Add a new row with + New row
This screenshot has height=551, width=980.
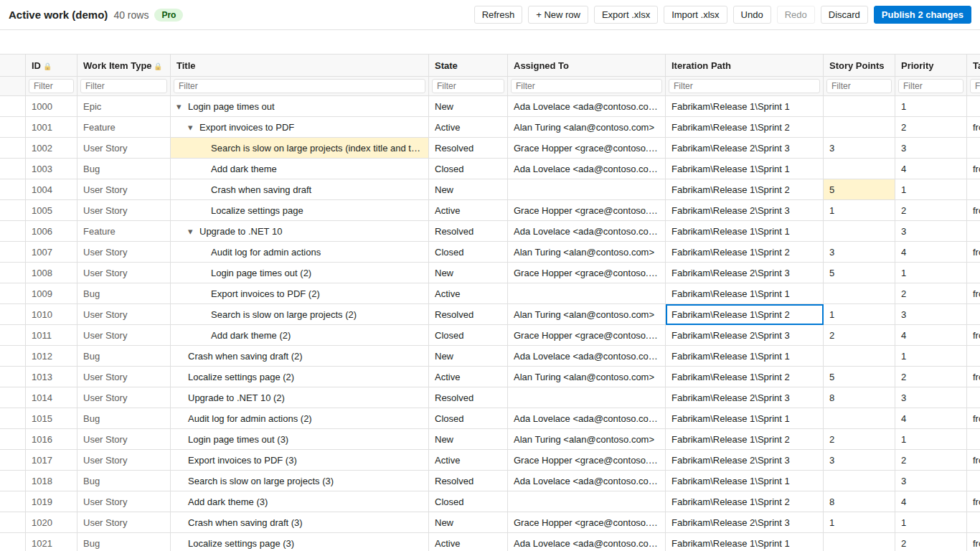tap(558, 14)
